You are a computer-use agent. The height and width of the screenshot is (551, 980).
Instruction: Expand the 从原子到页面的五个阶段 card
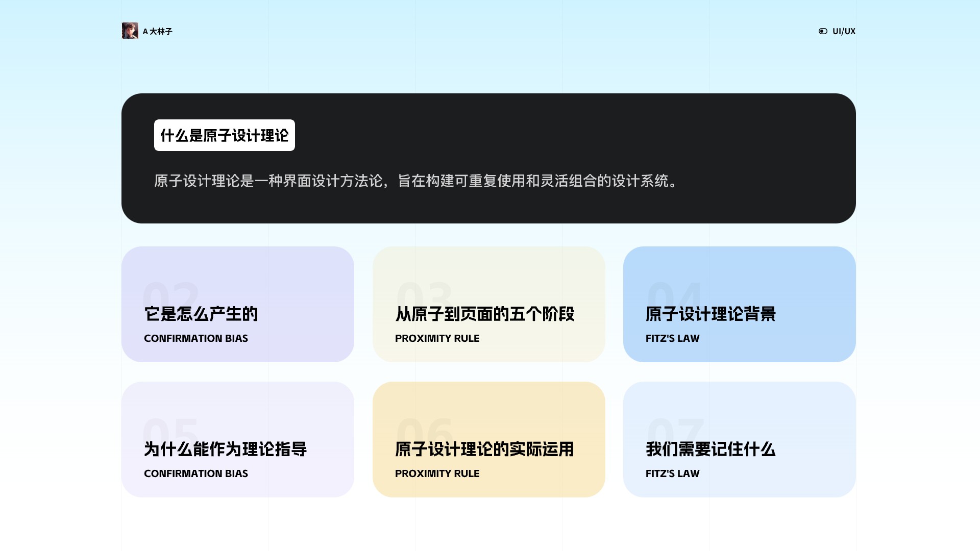tap(488, 304)
